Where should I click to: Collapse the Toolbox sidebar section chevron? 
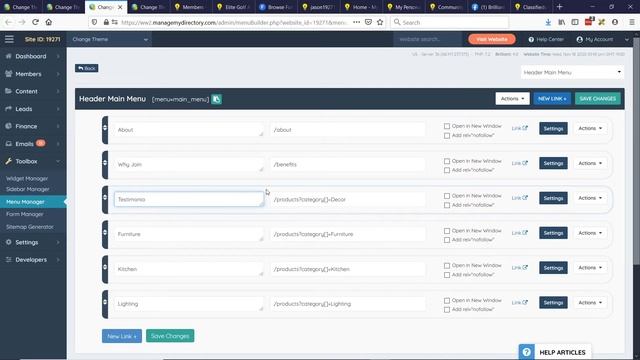click(58, 161)
